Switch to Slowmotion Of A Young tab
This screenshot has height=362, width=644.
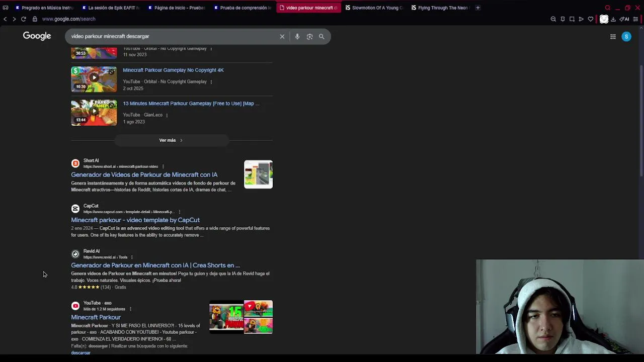374,8
